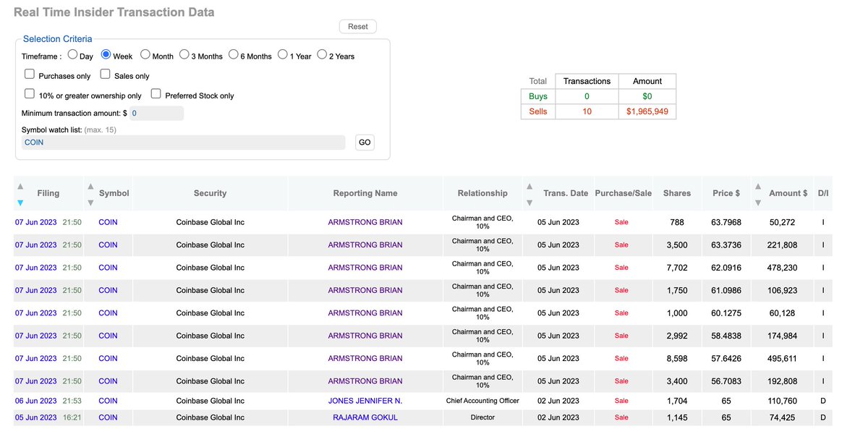Click the price cell 61.0986
Viewport: 868px width, 442px height.
pyautogui.click(x=726, y=290)
